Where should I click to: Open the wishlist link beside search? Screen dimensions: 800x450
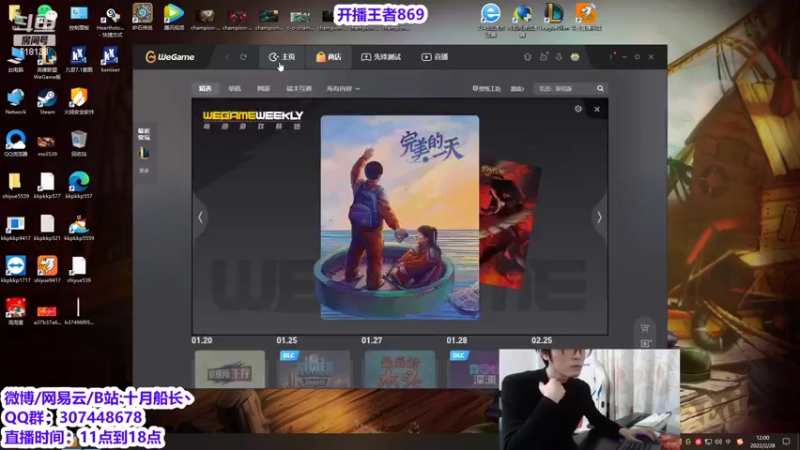coord(517,88)
